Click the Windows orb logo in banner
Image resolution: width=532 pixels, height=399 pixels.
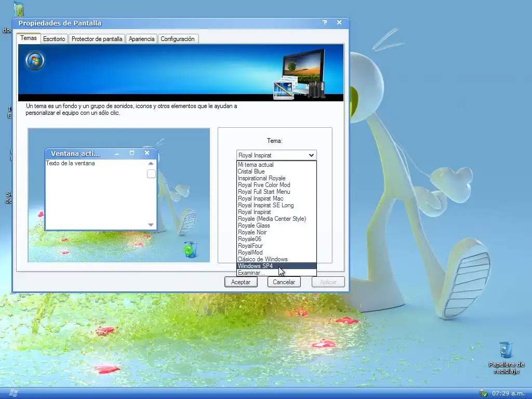tap(35, 61)
